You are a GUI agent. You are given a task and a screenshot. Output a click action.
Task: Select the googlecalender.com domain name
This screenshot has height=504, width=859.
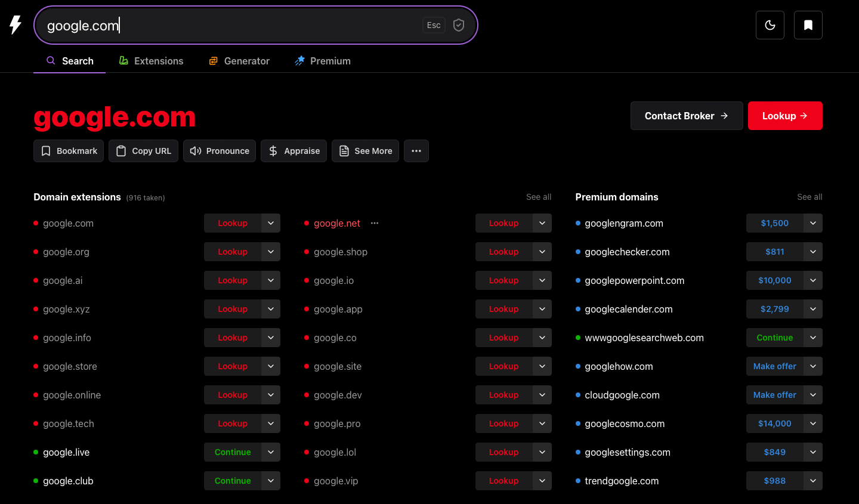point(629,309)
